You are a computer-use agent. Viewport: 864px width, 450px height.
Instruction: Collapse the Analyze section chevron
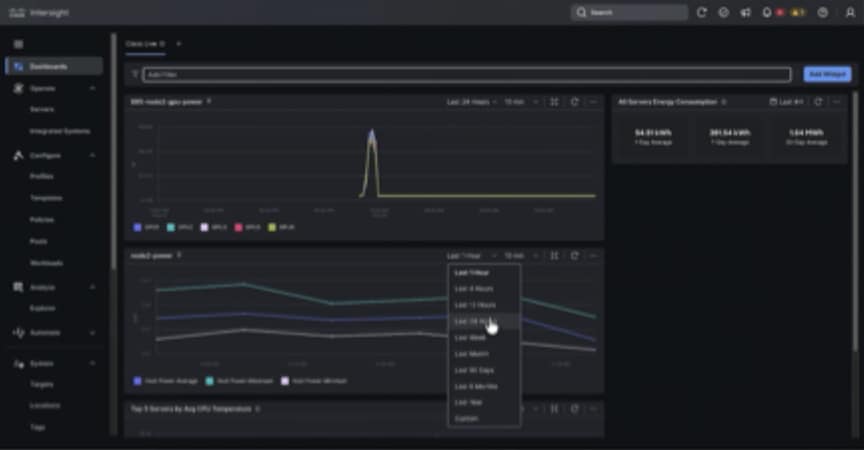(x=93, y=287)
